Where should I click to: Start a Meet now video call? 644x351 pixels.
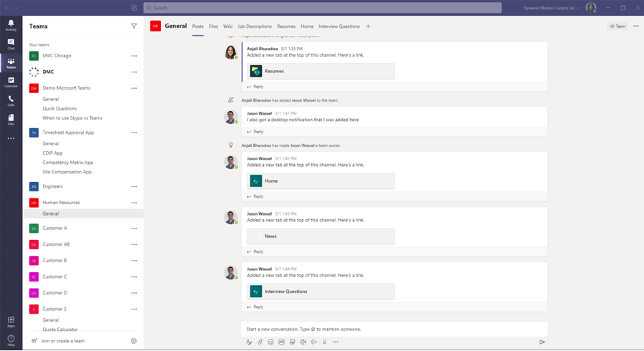tap(303, 342)
